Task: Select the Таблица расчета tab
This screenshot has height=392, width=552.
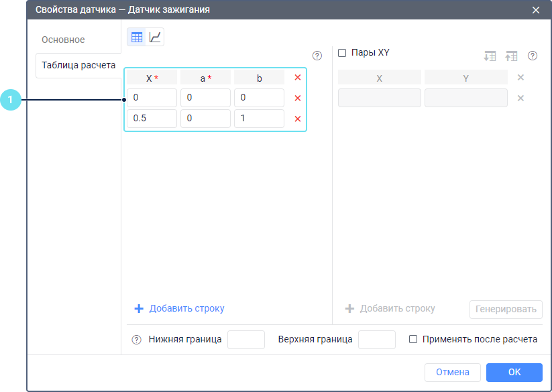Action: coord(78,66)
